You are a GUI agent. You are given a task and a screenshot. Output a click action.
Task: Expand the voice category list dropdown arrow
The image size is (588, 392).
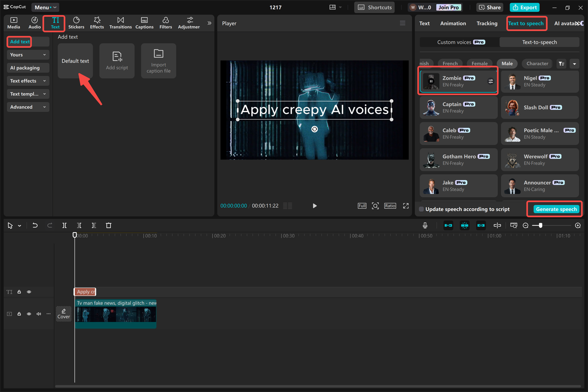(574, 64)
